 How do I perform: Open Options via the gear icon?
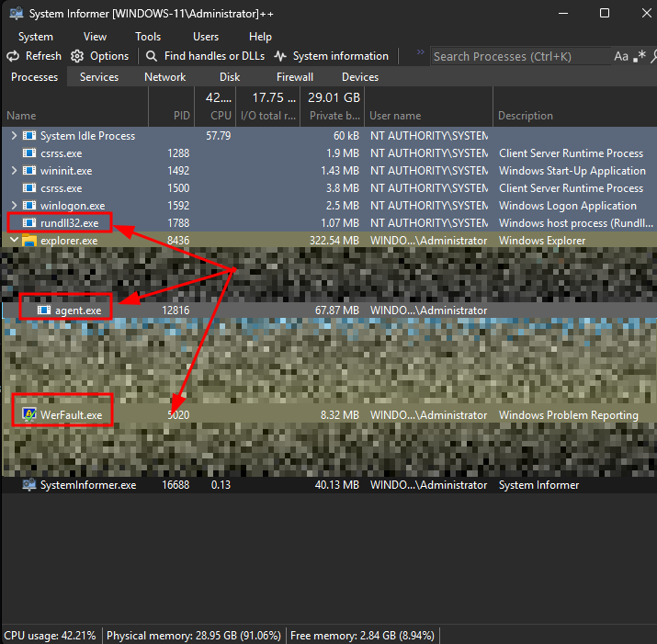tap(77, 56)
